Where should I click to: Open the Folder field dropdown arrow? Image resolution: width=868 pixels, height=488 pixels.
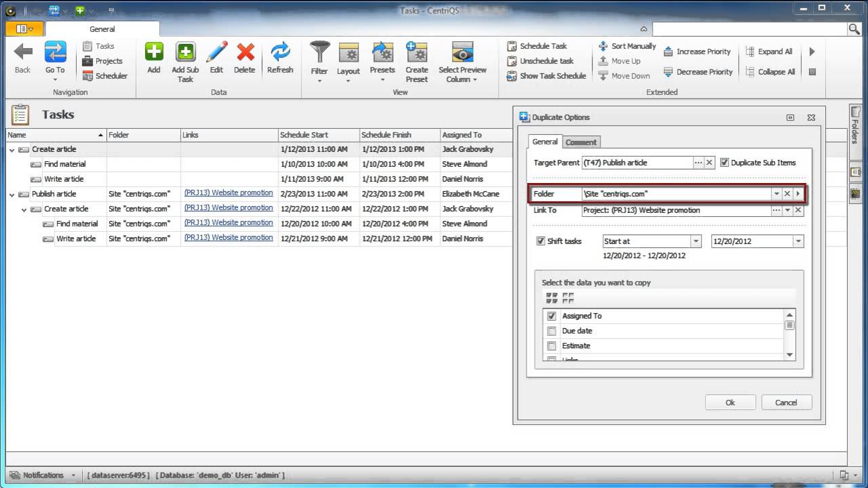point(776,194)
